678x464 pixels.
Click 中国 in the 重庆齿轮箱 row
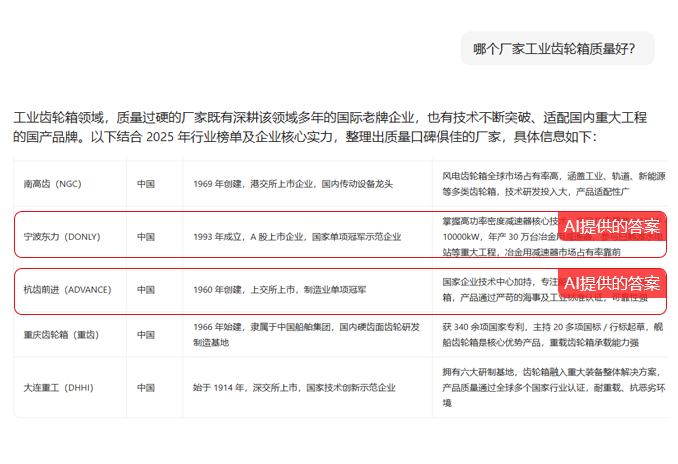[146, 334]
